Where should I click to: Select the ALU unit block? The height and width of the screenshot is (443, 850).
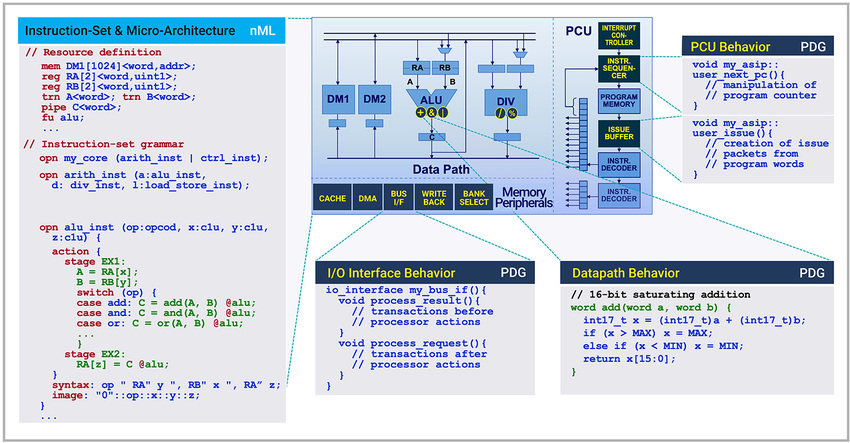[432, 98]
